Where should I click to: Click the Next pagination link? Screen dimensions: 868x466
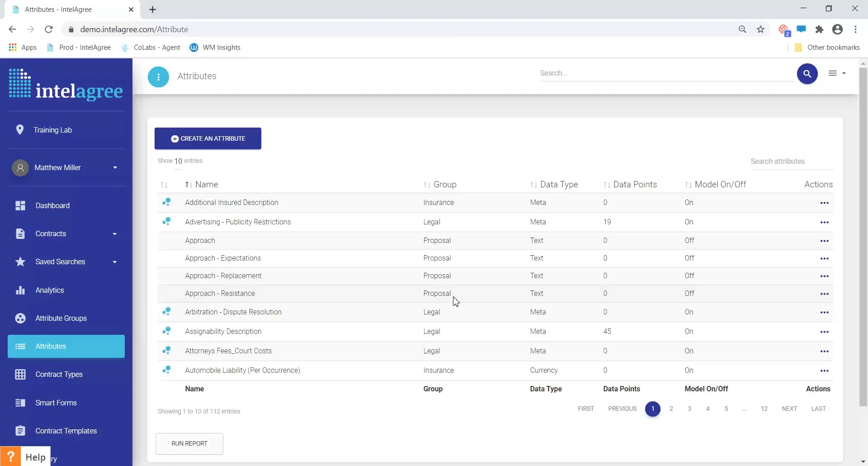789,409
